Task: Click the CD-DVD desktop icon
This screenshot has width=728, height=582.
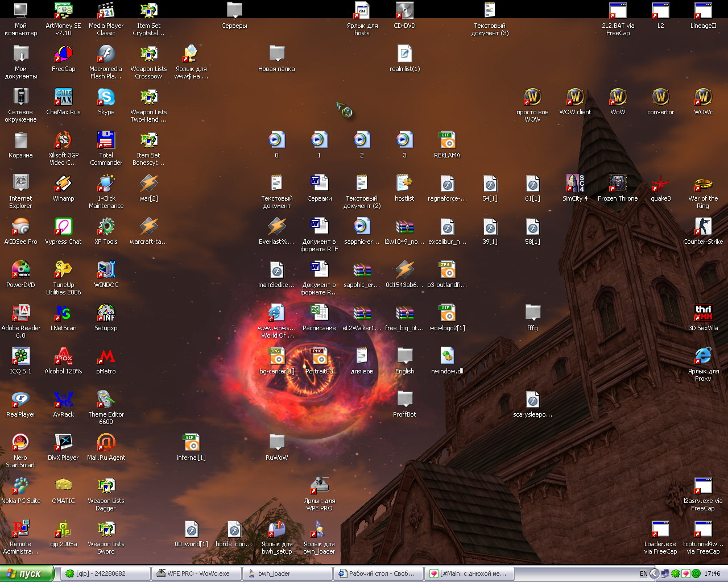Action: pos(404,15)
